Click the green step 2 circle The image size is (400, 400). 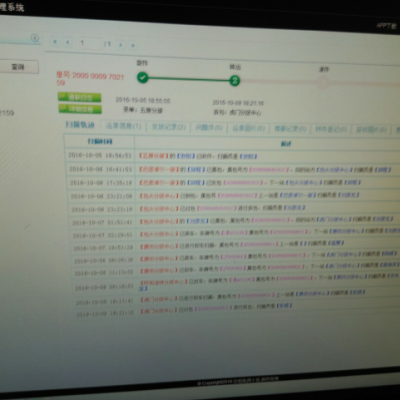(235, 80)
